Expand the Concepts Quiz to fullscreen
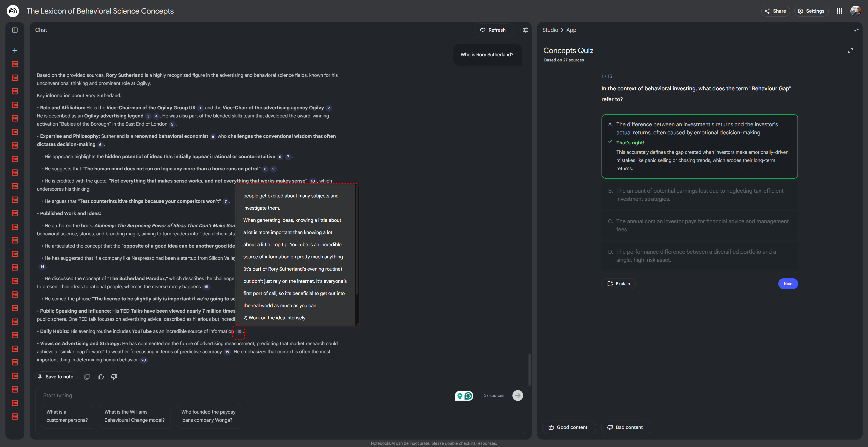This screenshot has height=447, width=868. (x=850, y=51)
